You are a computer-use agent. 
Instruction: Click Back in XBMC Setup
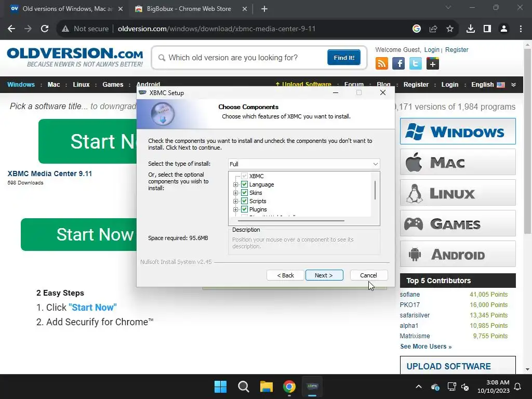point(285,275)
